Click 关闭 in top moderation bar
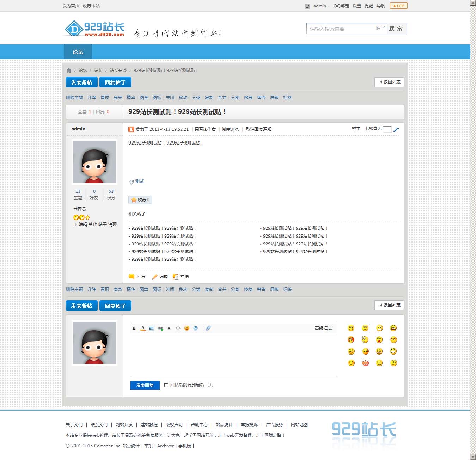This screenshot has width=476, height=460. point(170,98)
